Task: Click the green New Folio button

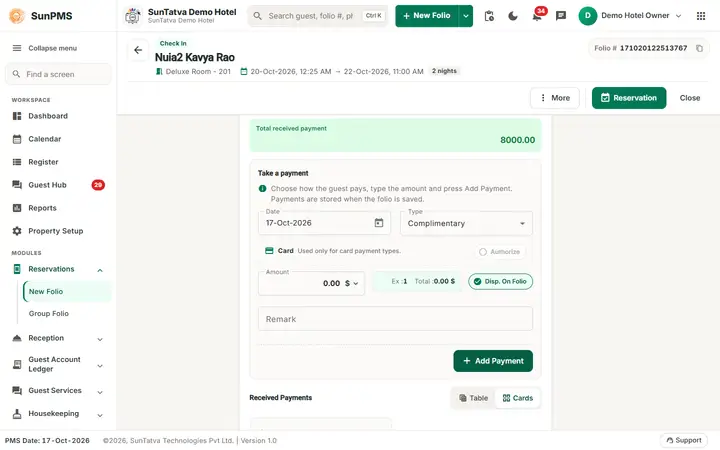Action: 427,16
